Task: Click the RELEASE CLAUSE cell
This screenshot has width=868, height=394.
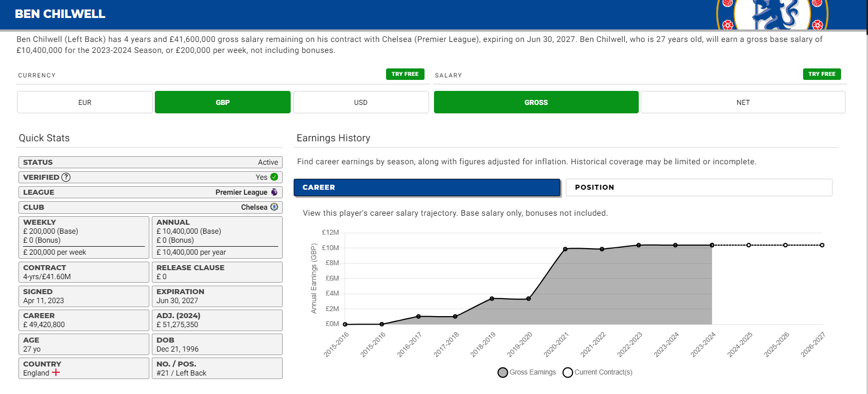Action: click(217, 272)
